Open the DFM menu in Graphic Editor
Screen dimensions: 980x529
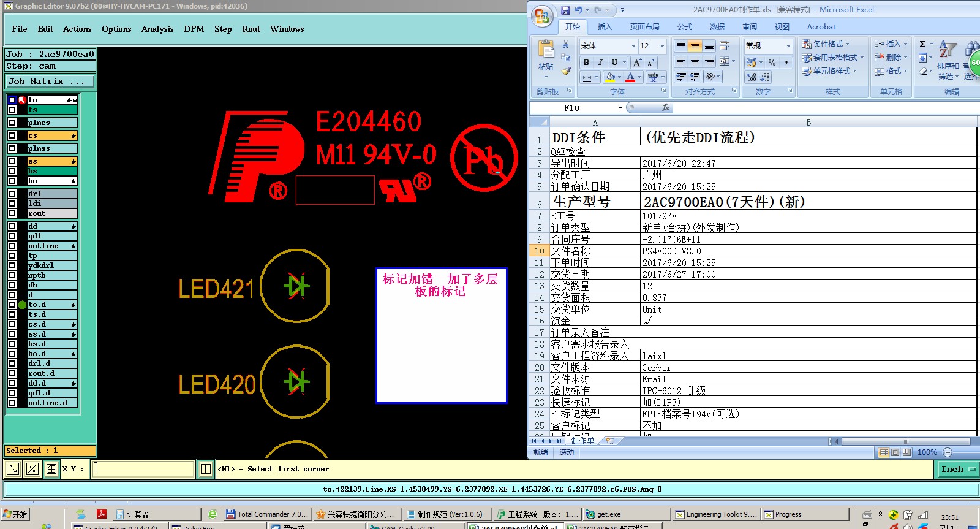coord(194,29)
